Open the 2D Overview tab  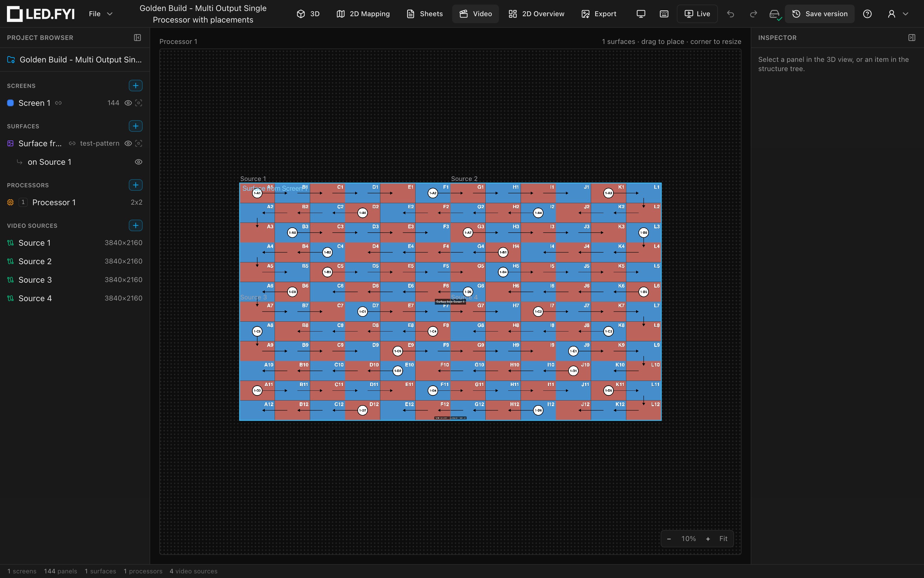coord(536,14)
